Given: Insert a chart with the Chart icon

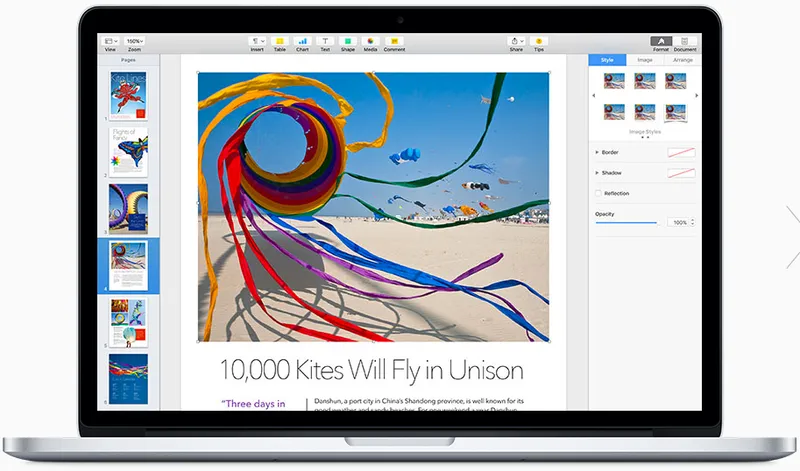Looking at the screenshot, I should click(303, 41).
